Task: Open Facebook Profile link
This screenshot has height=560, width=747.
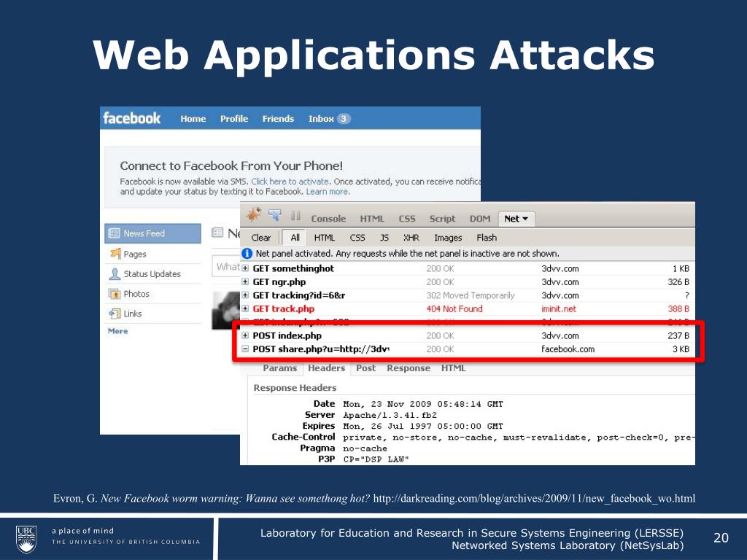Action: pos(234,119)
